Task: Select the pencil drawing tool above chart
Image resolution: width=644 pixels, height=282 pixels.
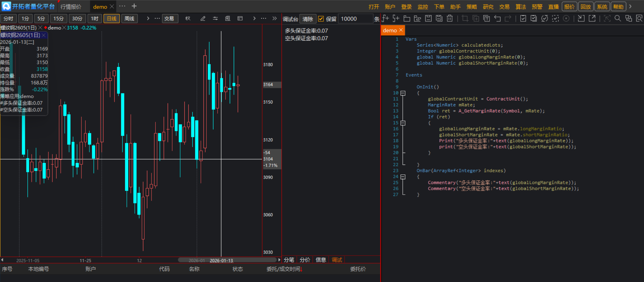Action: point(203,19)
